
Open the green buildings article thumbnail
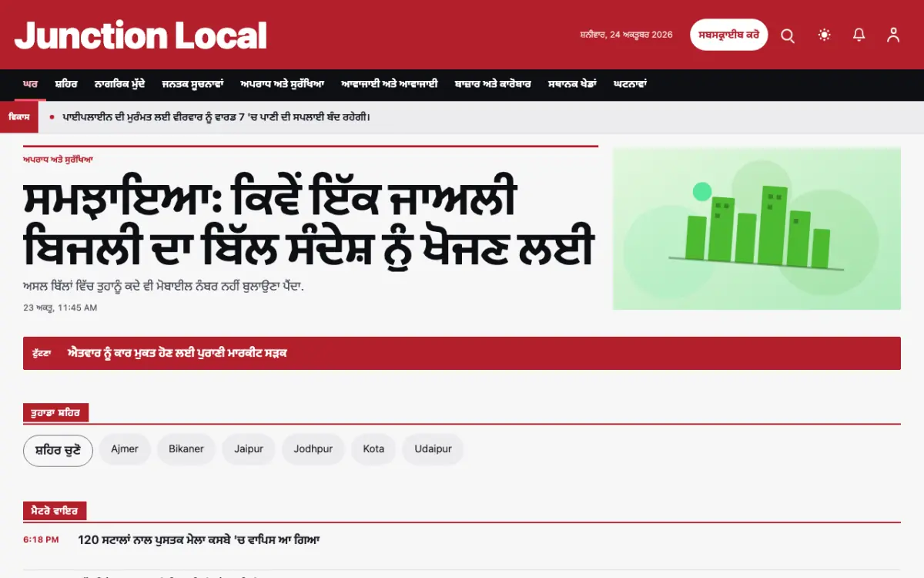[x=757, y=229]
